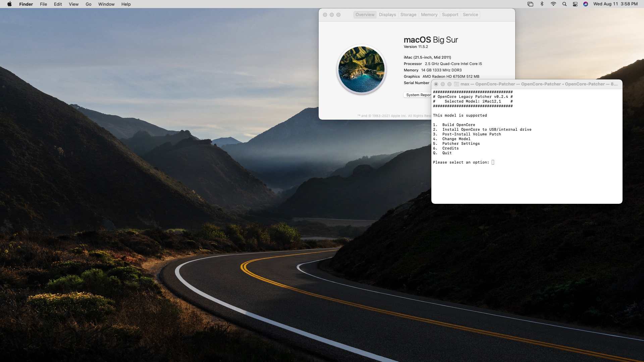
Task: Close the About This Mac window
Action: pyautogui.click(x=325, y=15)
